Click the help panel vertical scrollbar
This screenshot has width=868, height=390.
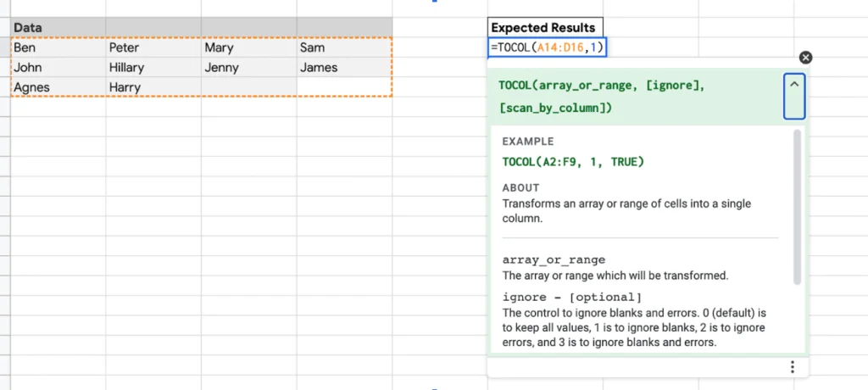pos(797,208)
